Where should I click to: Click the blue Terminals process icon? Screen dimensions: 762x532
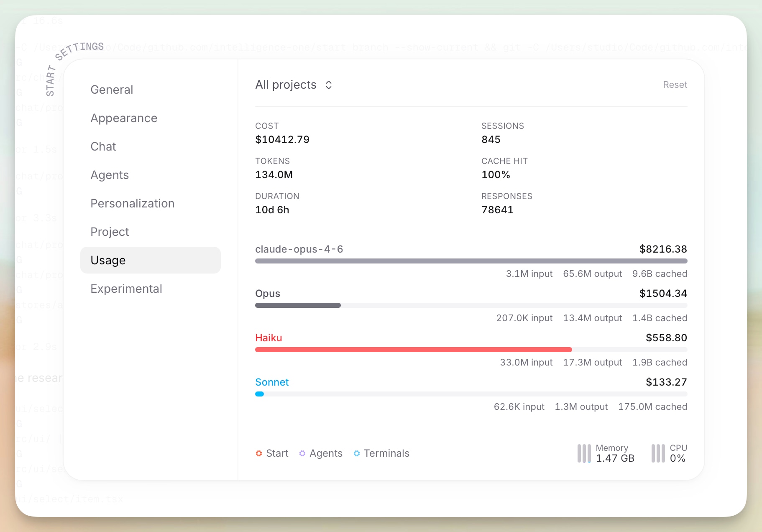click(357, 453)
